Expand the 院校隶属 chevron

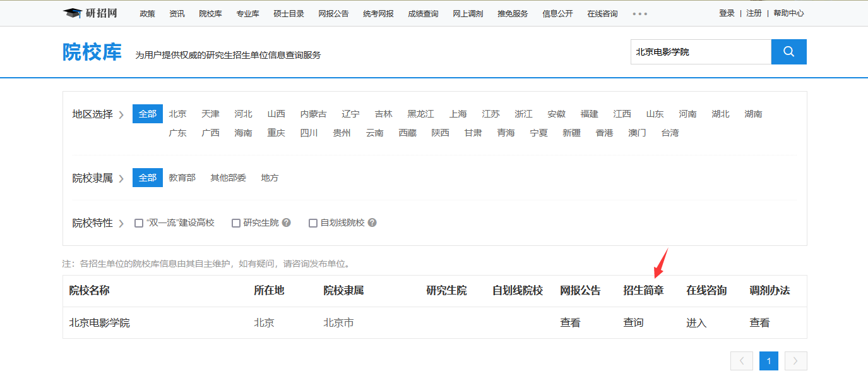[121, 178]
